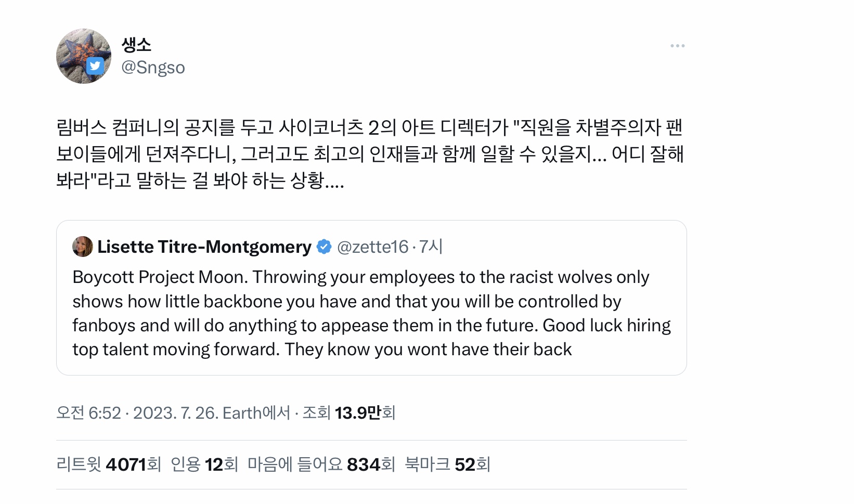Click Lisette Titre-Montgomery's small profile photo

[83, 247]
